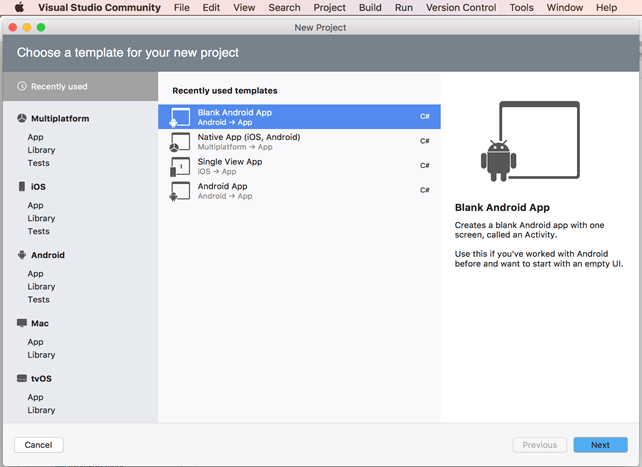Click the C# label on Native App row
The height and width of the screenshot is (467, 642).
(x=425, y=141)
